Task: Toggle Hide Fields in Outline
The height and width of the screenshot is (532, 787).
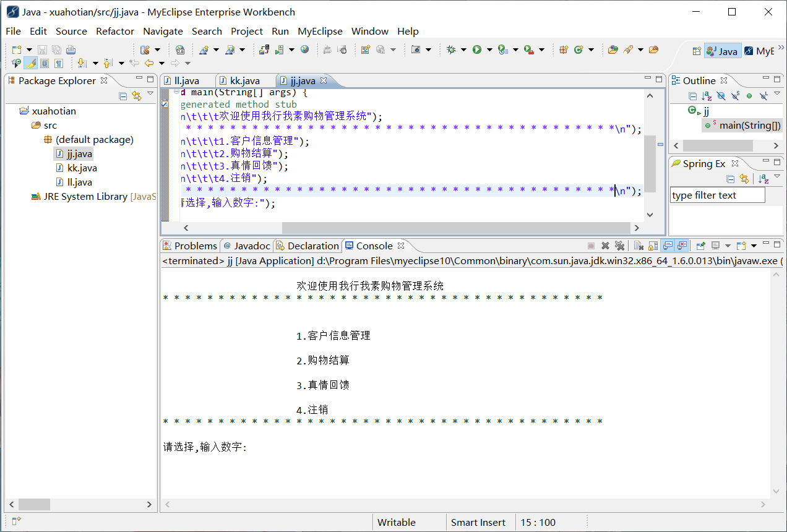Action: 721,96
